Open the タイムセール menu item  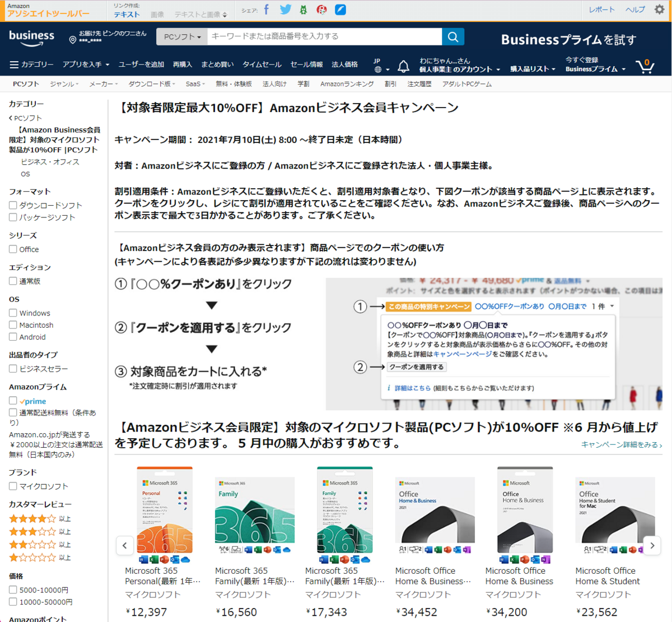262,64
